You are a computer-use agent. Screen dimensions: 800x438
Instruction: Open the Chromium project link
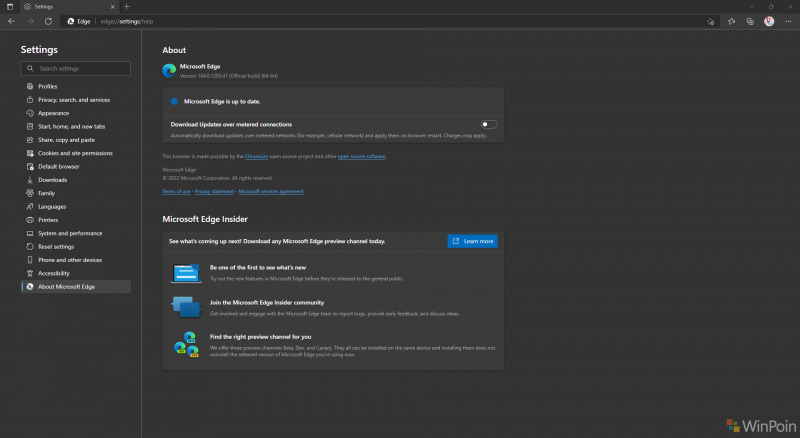click(x=256, y=156)
